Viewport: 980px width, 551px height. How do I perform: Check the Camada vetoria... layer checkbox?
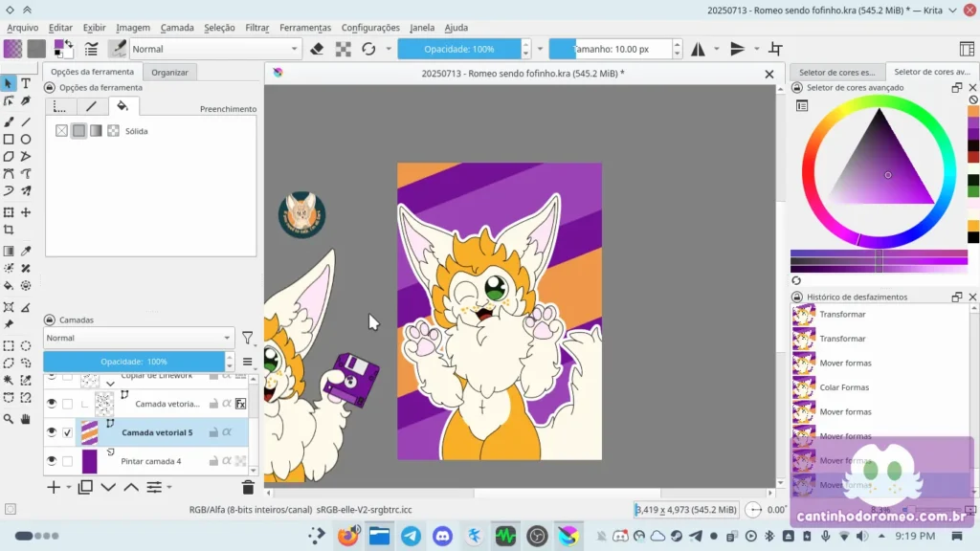(68, 404)
